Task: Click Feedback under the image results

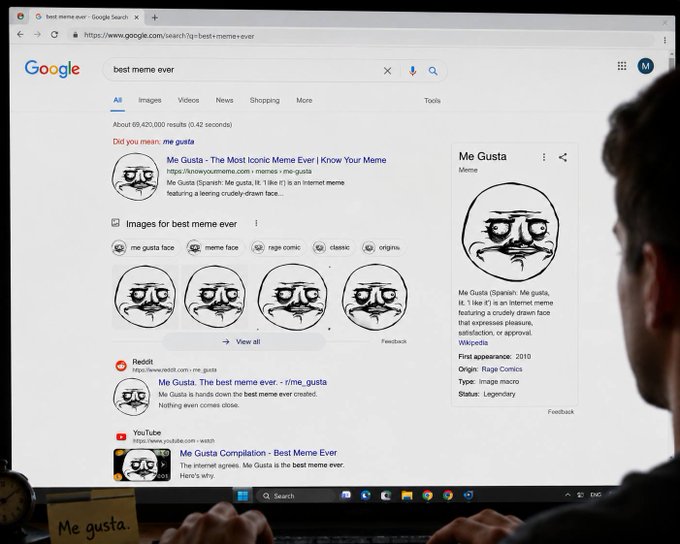Action: pyautogui.click(x=394, y=341)
